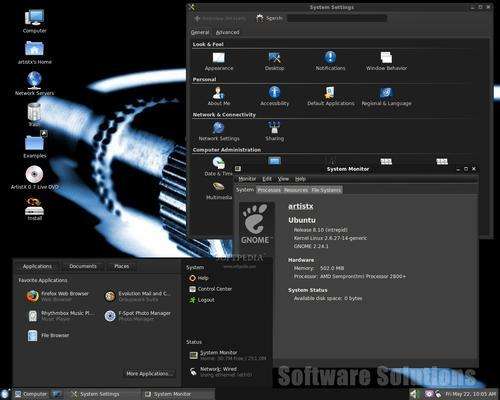500x400 pixels.
Task: Open Window Behavior settings
Action: pos(386,61)
